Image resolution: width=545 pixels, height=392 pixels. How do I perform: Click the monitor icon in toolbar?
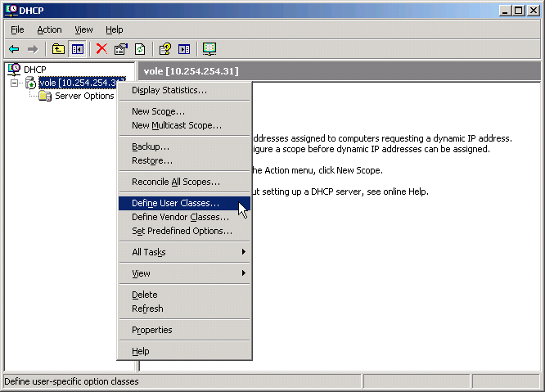(209, 49)
